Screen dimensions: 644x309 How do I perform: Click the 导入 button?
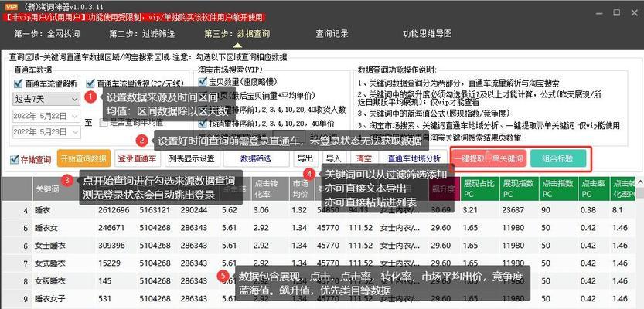pyautogui.click(x=333, y=159)
